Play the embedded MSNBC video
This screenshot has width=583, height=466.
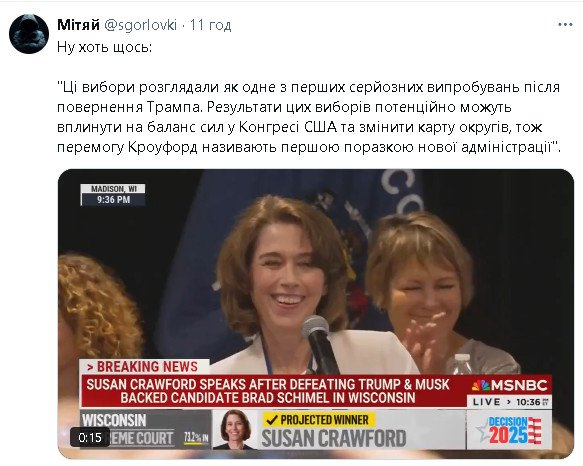click(x=316, y=314)
